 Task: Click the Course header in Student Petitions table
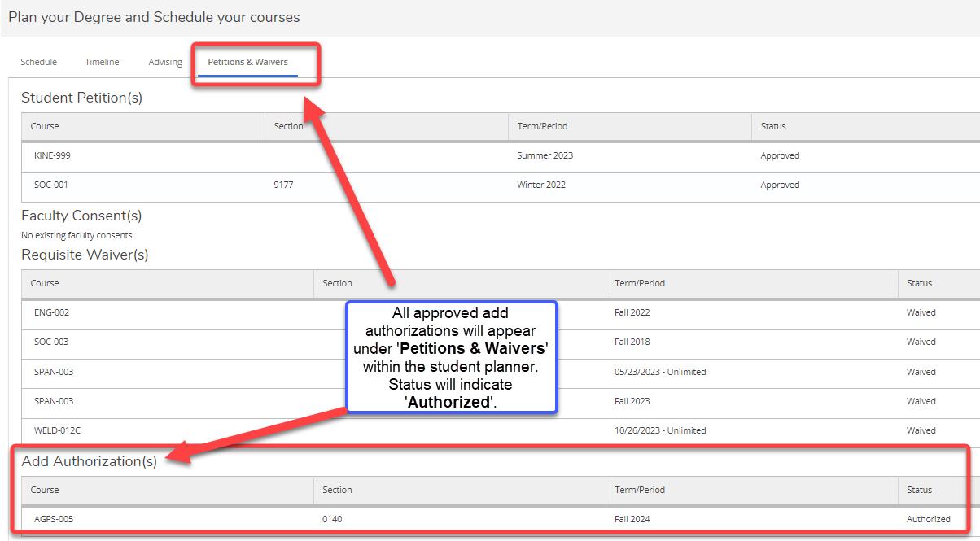[45, 126]
